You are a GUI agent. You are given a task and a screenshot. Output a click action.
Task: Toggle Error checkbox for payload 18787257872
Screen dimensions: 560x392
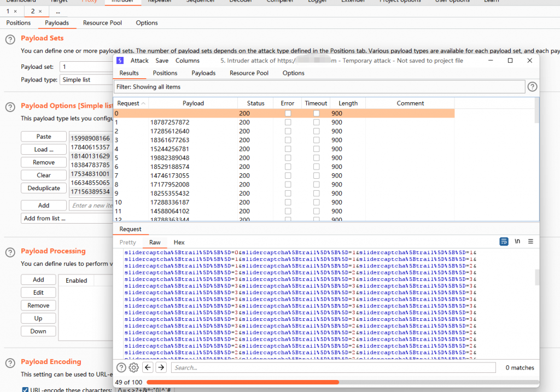(288, 122)
